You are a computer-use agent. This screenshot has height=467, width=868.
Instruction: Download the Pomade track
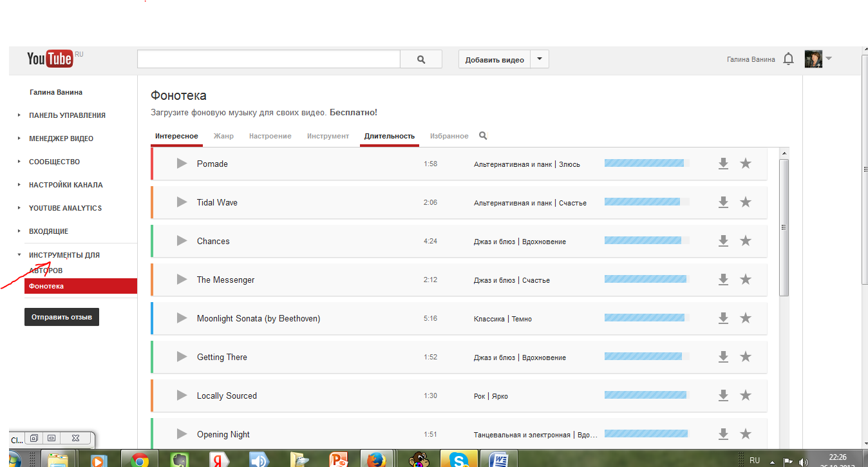pyautogui.click(x=723, y=164)
